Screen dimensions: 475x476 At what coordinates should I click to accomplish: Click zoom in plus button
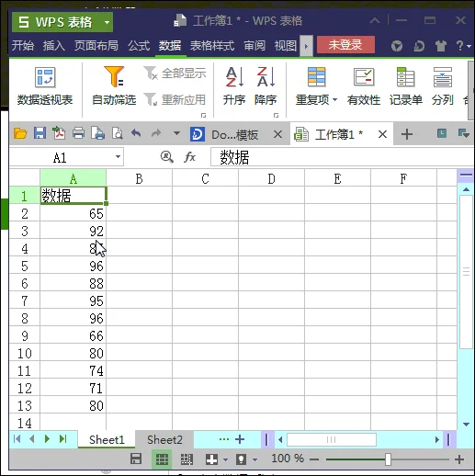[x=459, y=459]
